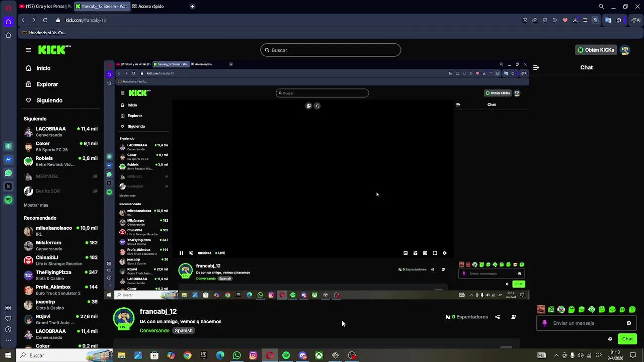Open the emoji picker in chat input
Viewport: 644px width, 362px height.
click(x=629, y=323)
